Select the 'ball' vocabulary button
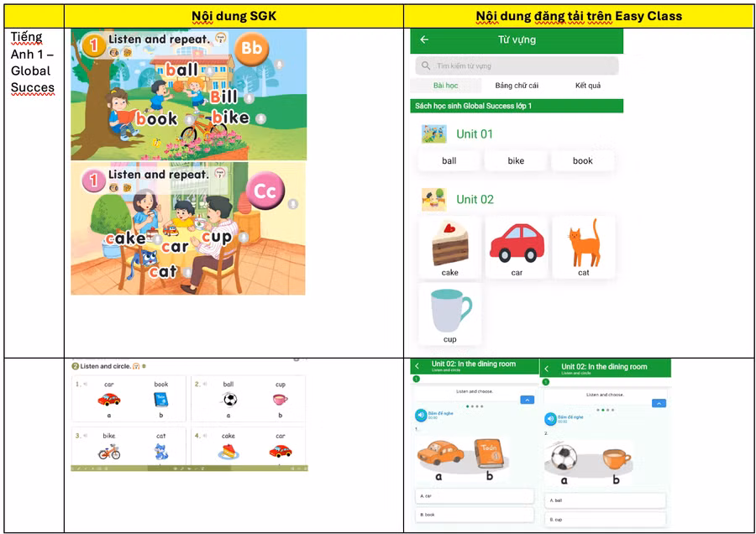The image size is (756, 534). pyautogui.click(x=449, y=160)
